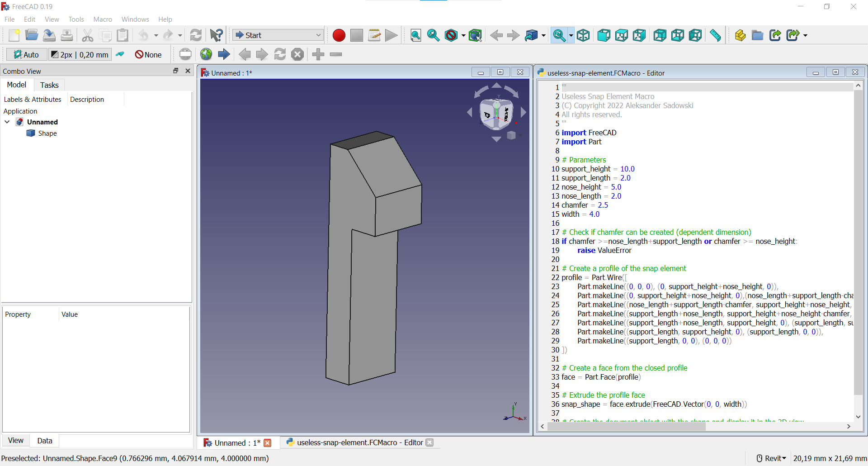
Task: Click the Bounding box selection icon
Action: tap(475, 35)
